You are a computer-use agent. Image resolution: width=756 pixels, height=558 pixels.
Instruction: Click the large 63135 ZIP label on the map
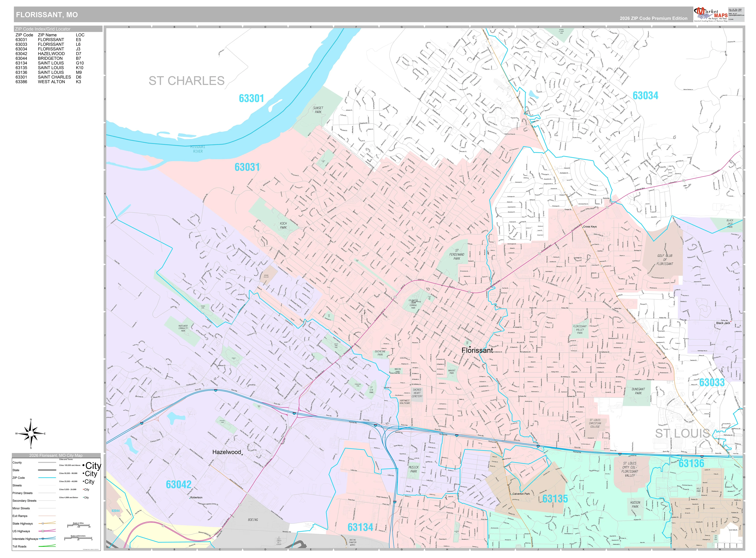pos(555,499)
